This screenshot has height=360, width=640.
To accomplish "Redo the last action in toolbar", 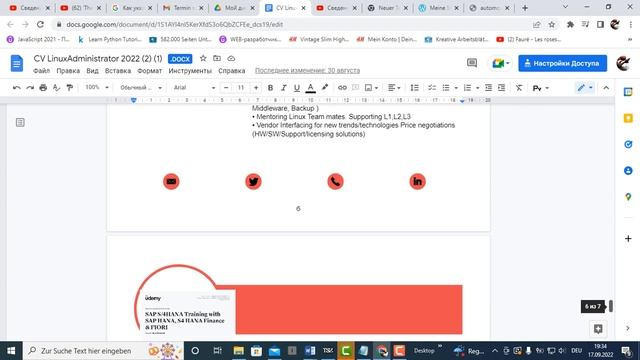I will tap(30, 88).
